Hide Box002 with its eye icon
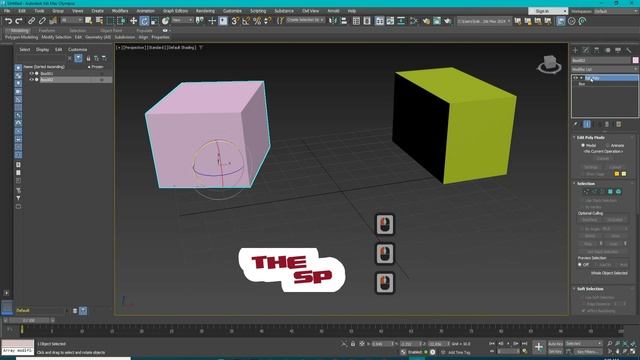Screen dimensions: 640x360 click(31, 80)
